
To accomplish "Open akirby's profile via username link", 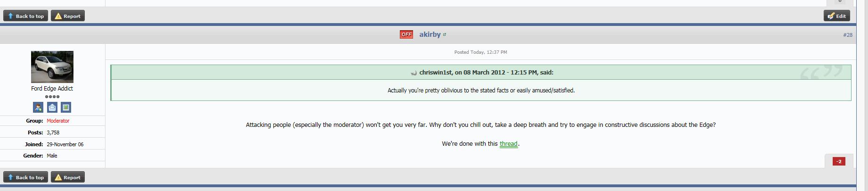I will coord(430,34).
